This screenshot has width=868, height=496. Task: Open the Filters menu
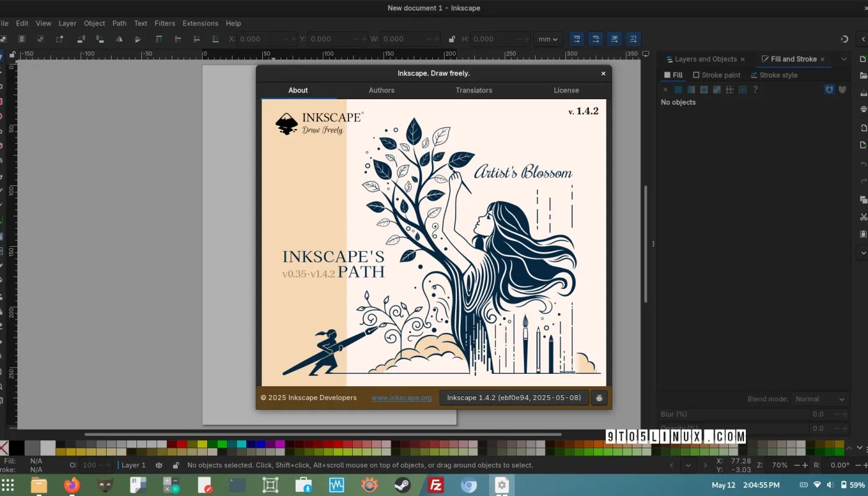point(165,23)
